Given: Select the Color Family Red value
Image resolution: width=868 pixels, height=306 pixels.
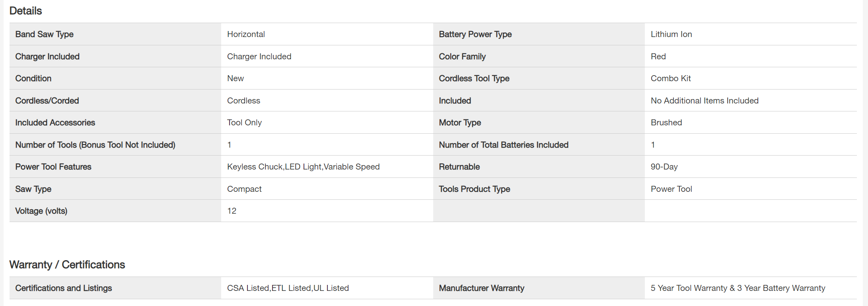Looking at the screenshot, I should [658, 57].
